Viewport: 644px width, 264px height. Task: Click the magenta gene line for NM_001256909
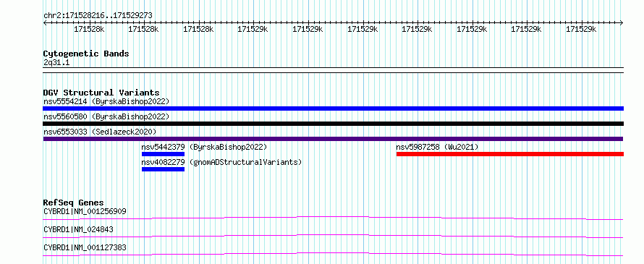(x=333, y=218)
